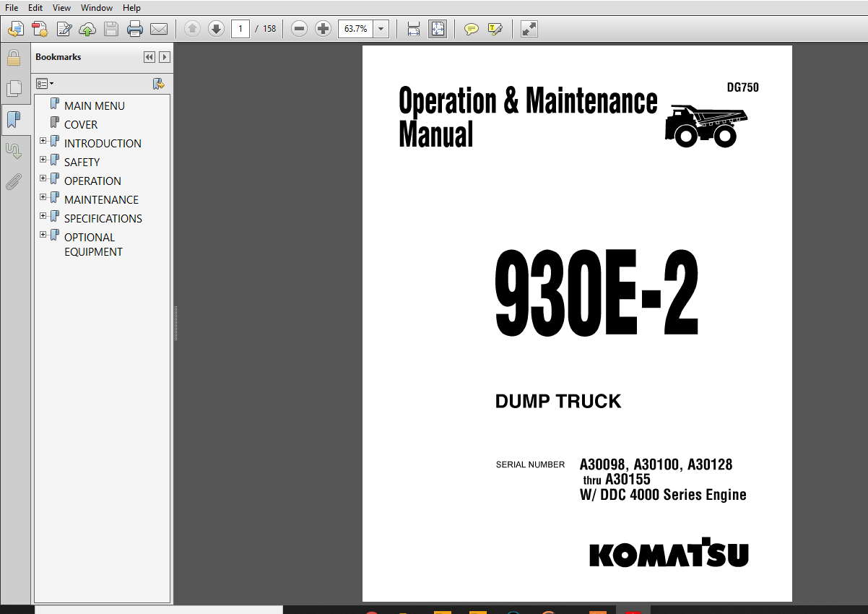This screenshot has height=614, width=868.
Task: Click the 930E-2 title on page
Action: pos(596,293)
